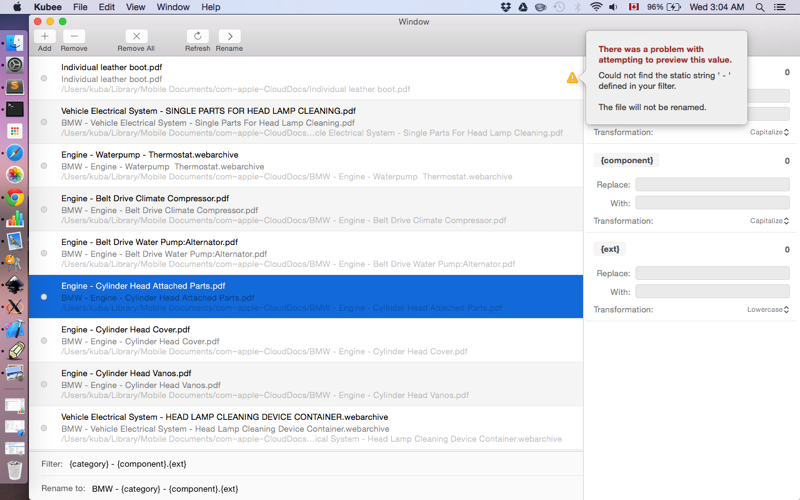Viewport: 800px width, 500px height.
Task: Select 'Engine - Belt Drive Climate Compressor.pdf' name
Action: pos(145,198)
